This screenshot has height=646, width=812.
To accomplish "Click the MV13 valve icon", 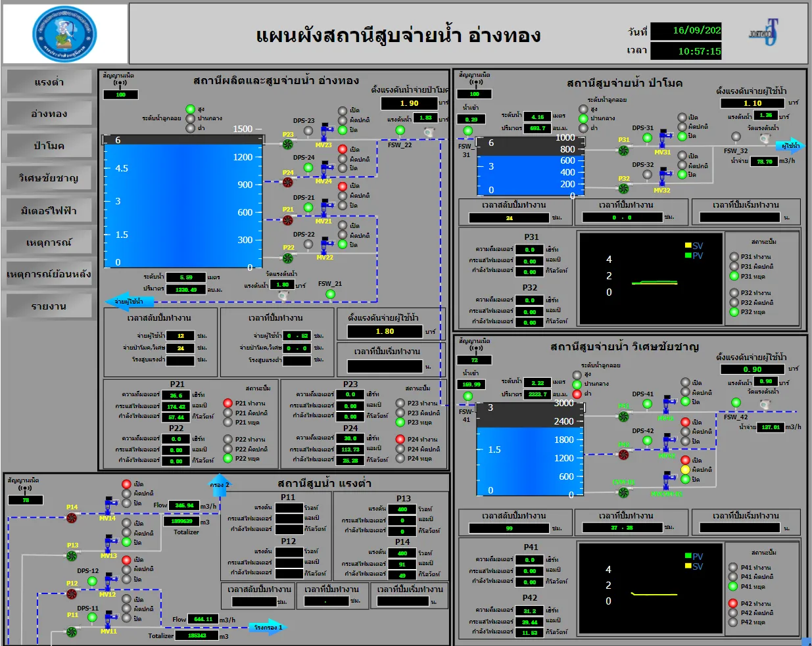I will tap(109, 545).
